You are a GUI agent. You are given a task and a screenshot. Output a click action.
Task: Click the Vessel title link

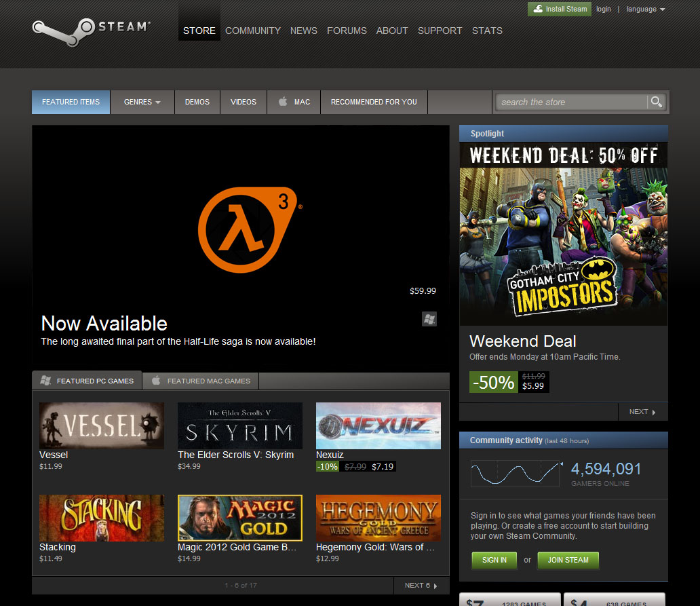click(x=54, y=455)
